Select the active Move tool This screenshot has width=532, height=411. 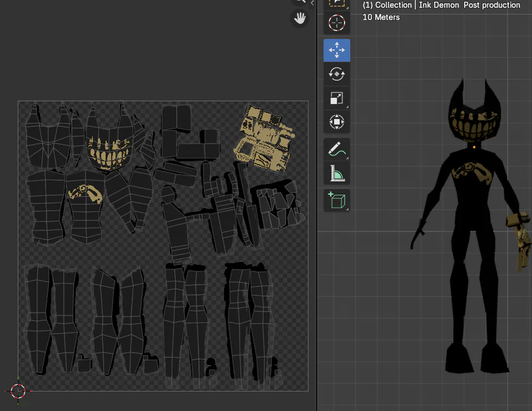[336, 50]
